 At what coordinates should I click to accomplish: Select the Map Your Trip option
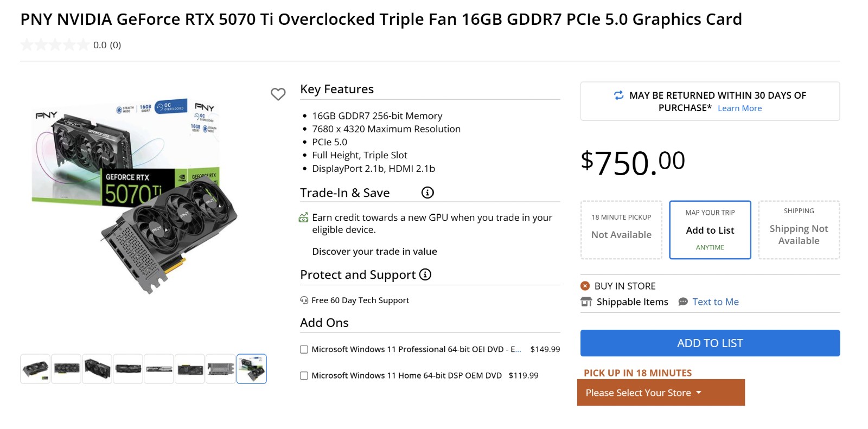(x=710, y=230)
